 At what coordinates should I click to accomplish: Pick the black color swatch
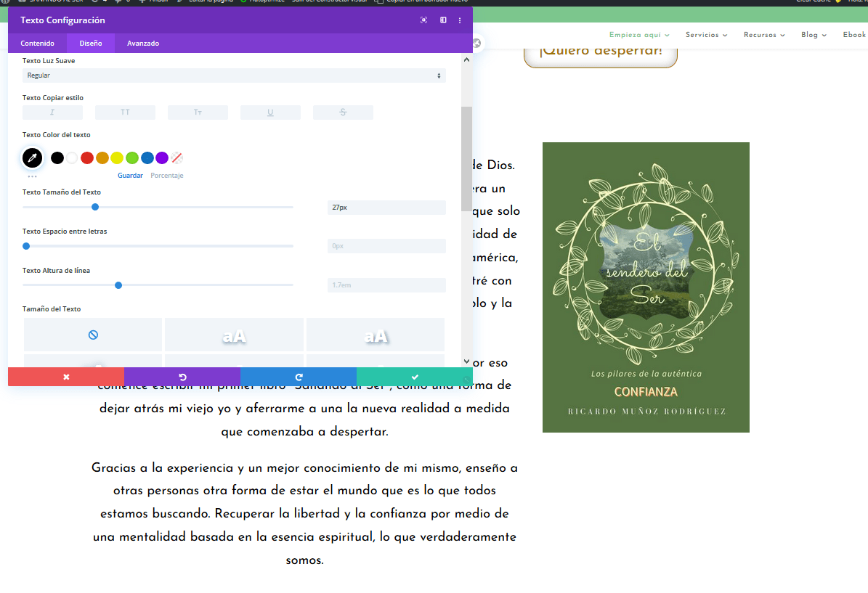coord(57,158)
